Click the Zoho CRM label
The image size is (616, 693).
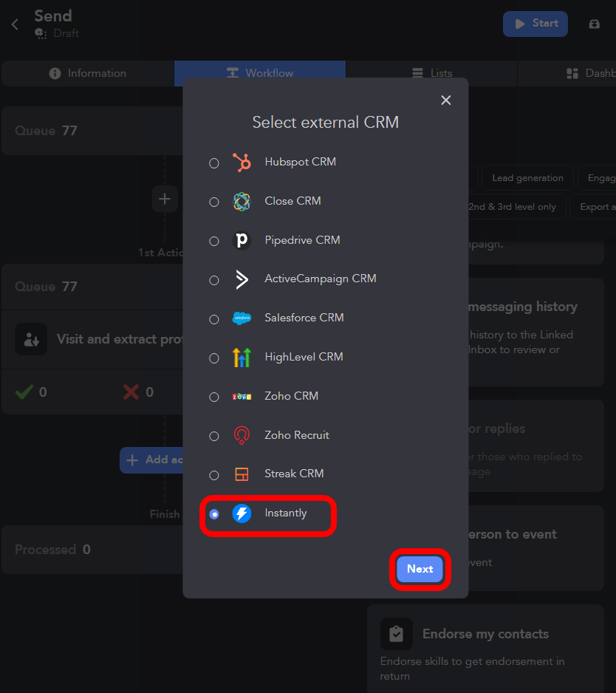[x=292, y=396]
